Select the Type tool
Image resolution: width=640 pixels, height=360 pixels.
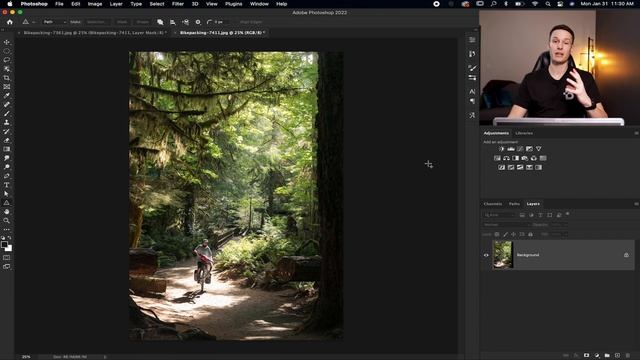(x=7, y=185)
